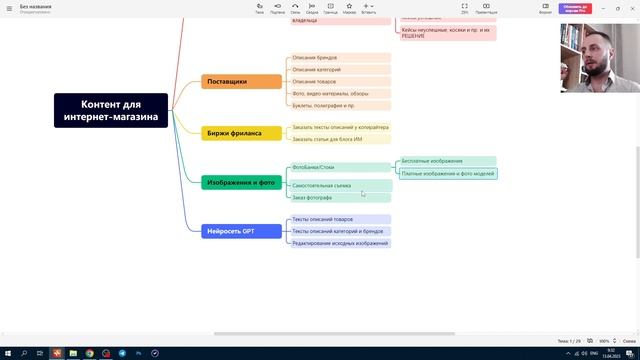This screenshot has height=360, width=640.
Task: Click the XMind icon in taskbar
Action: [x=57, y=353]
